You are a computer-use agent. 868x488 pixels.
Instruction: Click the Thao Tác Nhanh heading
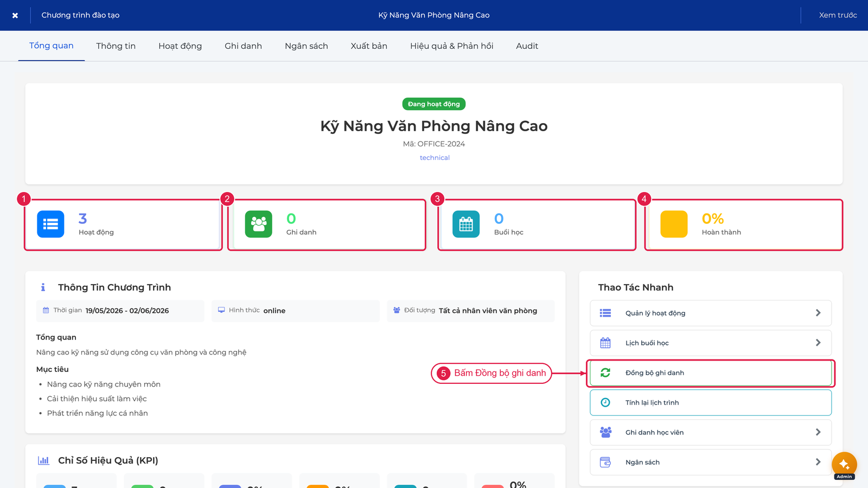pos(636,287)
